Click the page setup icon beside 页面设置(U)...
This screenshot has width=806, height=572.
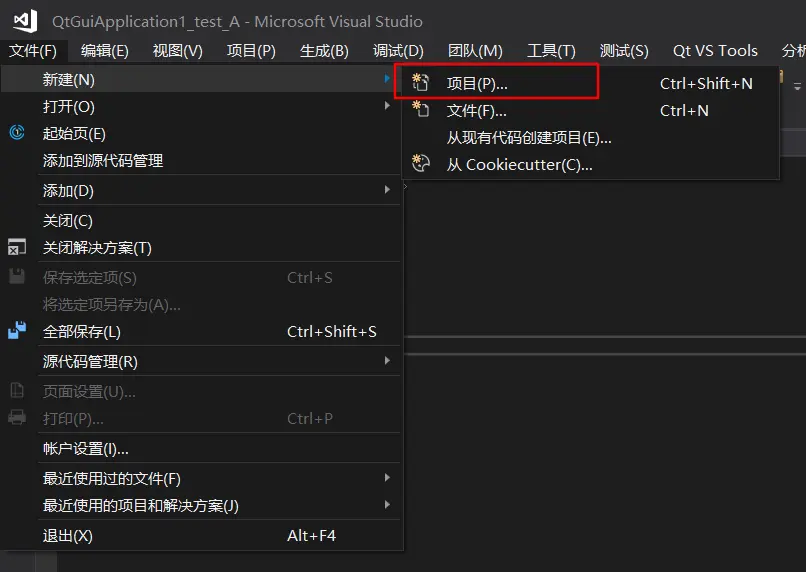coord(17,391)
